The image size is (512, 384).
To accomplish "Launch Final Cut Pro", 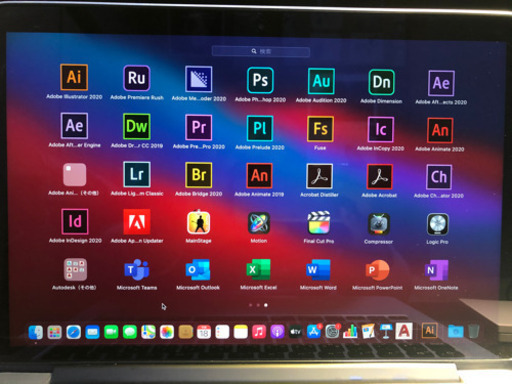I will tap(319, 223).
